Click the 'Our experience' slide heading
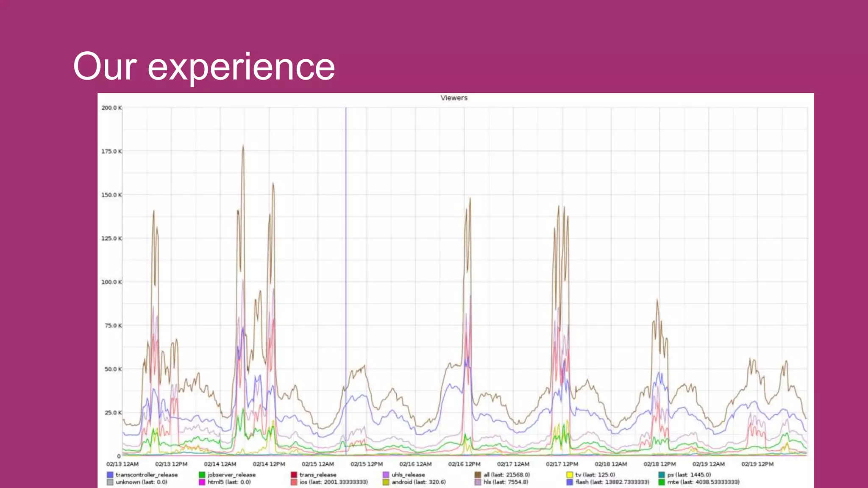 (204, 66)
